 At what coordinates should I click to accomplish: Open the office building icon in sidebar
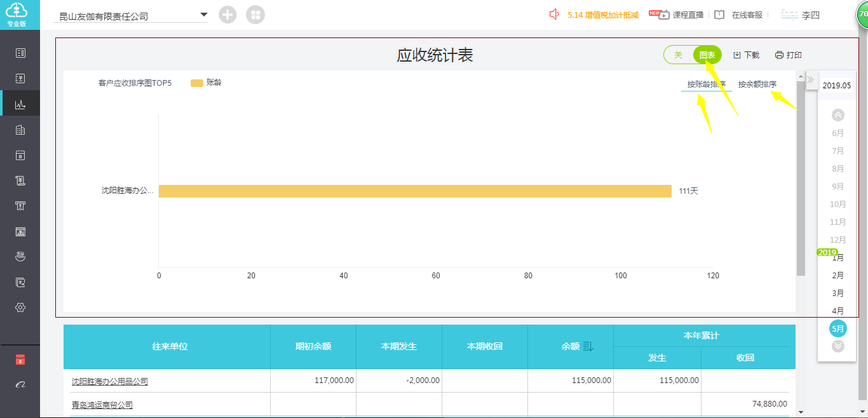[20, 130]
